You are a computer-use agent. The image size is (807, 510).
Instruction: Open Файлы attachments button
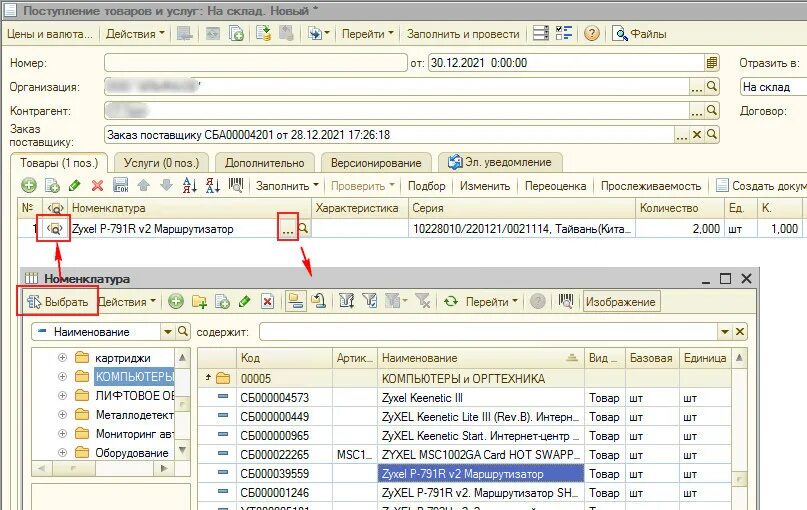click(640, 34)
